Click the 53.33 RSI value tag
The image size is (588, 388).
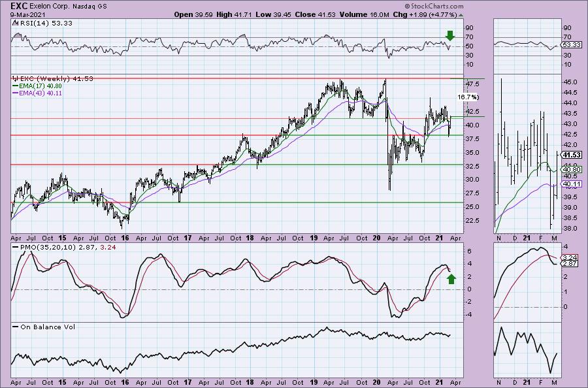pyautogui.click(x=572, y=45)
